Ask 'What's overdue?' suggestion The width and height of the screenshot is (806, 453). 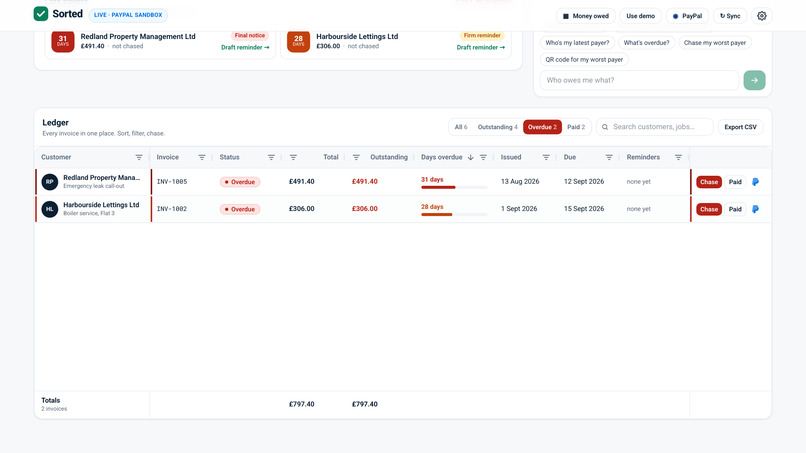(646, 43)
